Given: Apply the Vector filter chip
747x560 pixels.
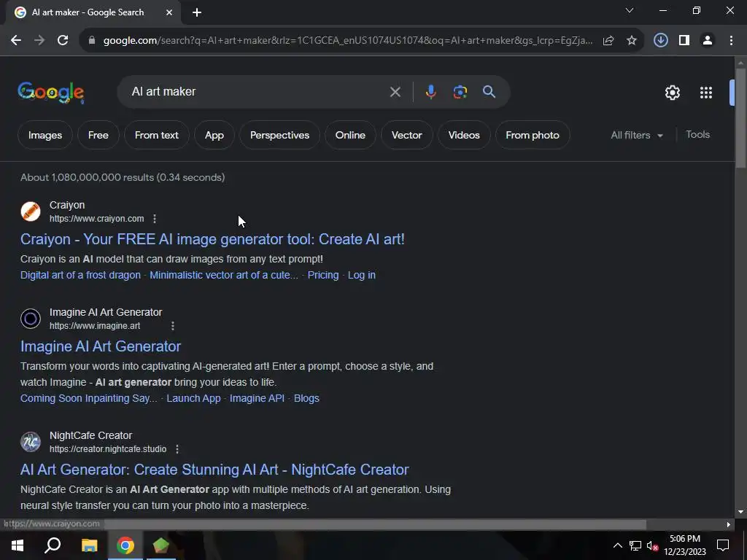Looking at the screenshot, I should pyautogui.click(x=407, y=135).
